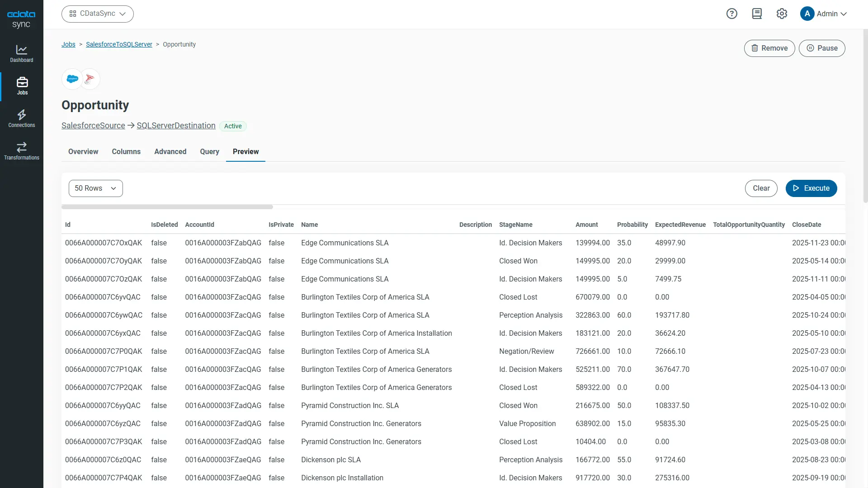The width and height of the screenshot is (868, 488).
Task: Click the help question mark icon
Action: tap(731, 14)
